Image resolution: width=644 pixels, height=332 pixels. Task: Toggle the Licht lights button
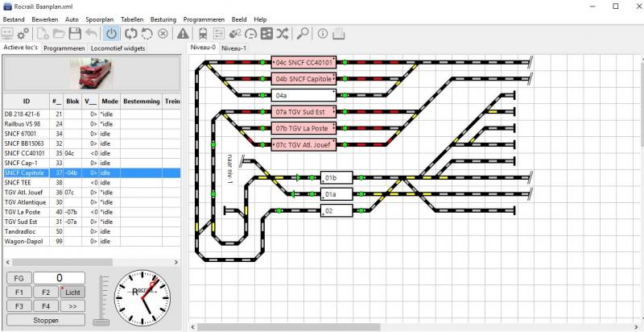click(x=72, y=293)
